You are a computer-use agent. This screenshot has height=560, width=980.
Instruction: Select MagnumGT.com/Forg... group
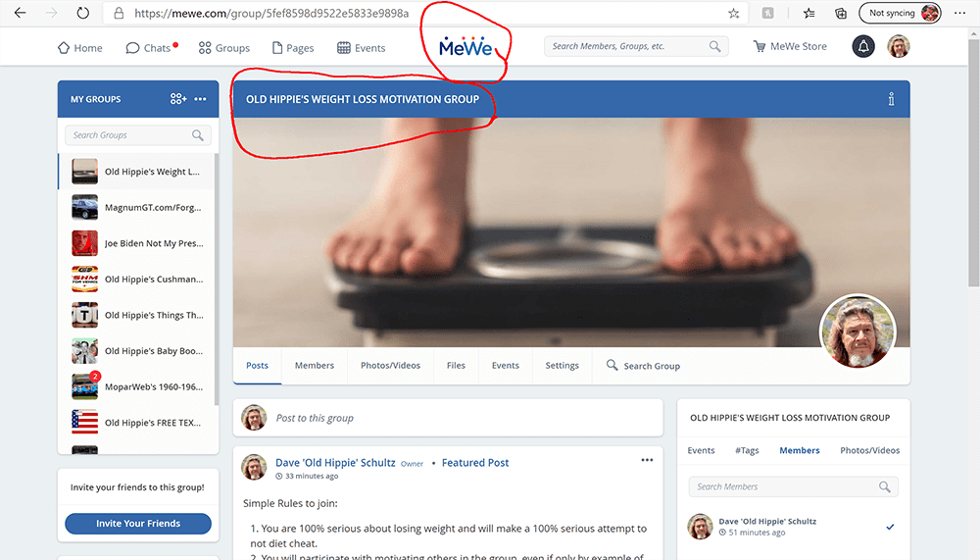137,207
